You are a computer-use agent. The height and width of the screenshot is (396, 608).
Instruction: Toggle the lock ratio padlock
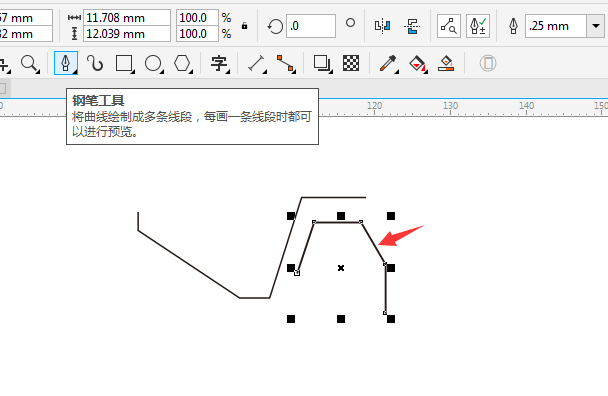(244, 26)
